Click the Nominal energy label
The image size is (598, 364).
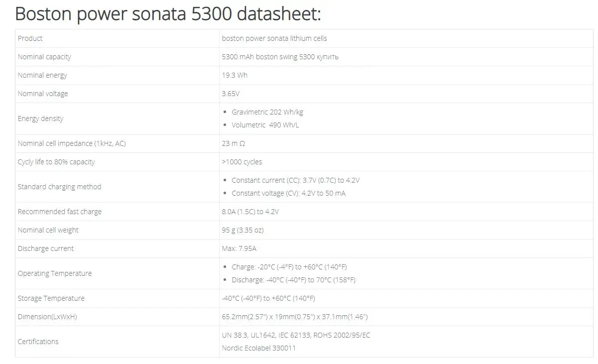click(42, 75)
